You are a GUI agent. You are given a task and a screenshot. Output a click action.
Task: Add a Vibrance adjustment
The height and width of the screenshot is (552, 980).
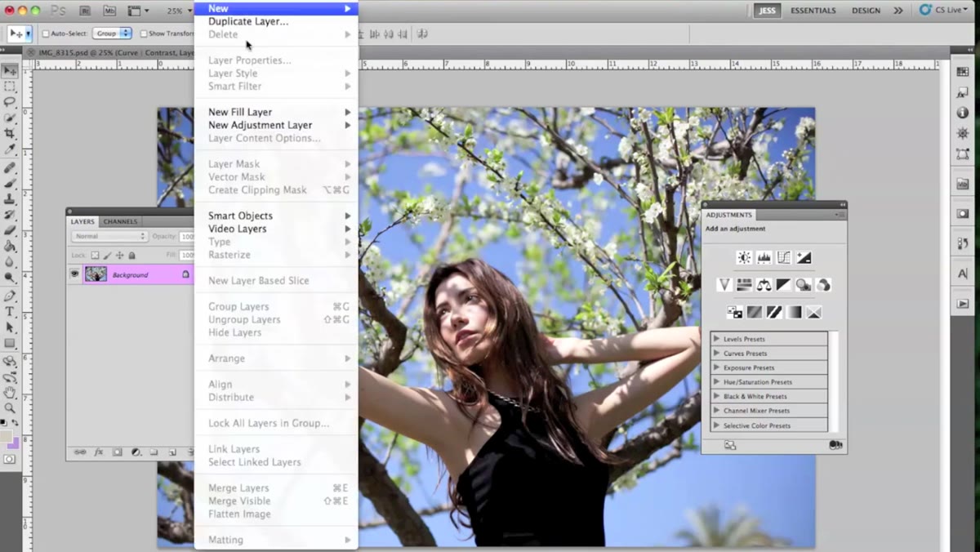coord(724,285)
